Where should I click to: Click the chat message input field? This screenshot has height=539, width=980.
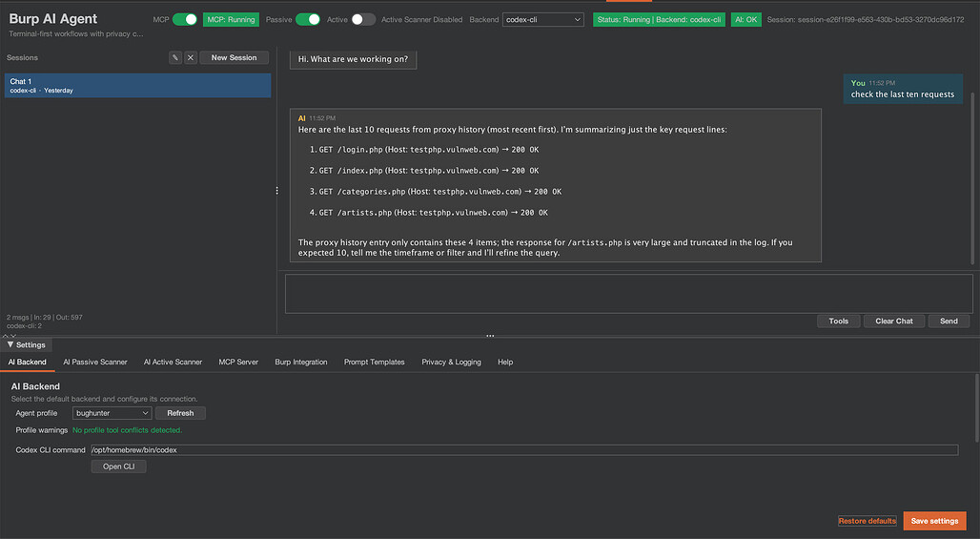[x=629, y=293]
